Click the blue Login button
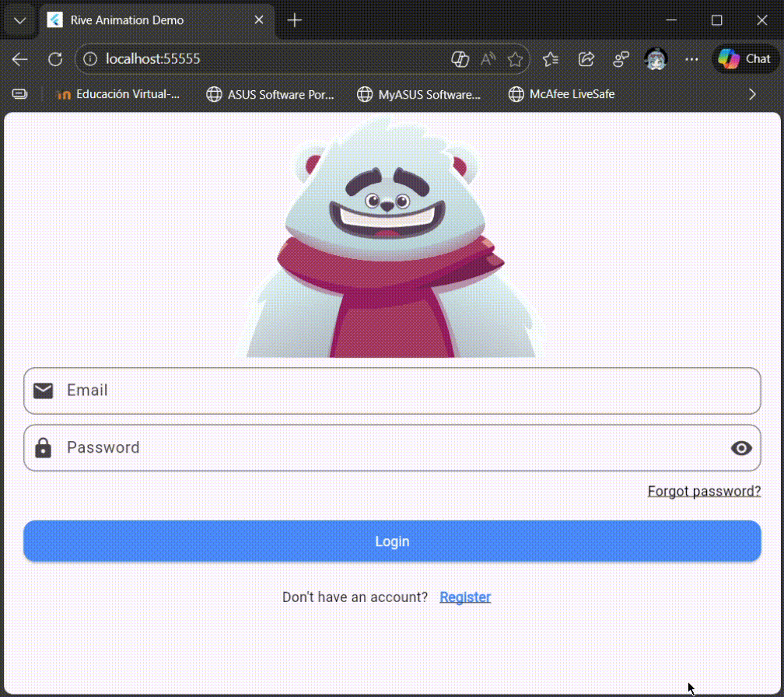784x697 pixels. click(x=393, y=541)
